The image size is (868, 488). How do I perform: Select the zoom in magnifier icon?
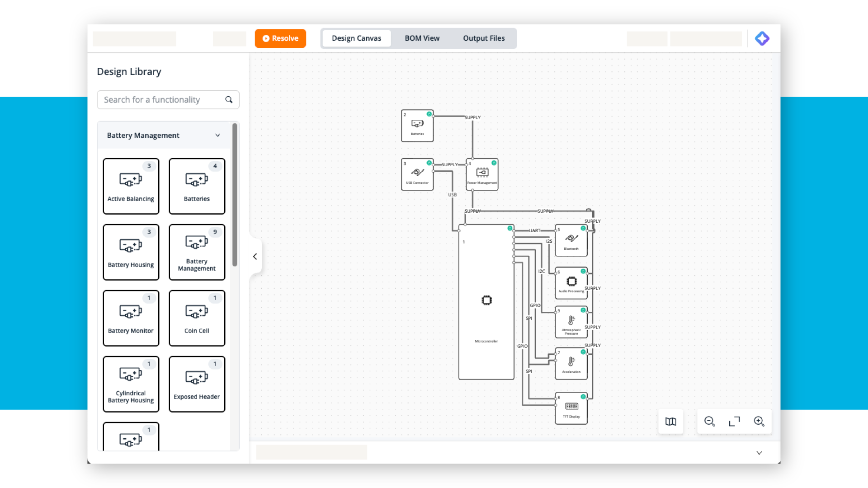coord(759,421)
